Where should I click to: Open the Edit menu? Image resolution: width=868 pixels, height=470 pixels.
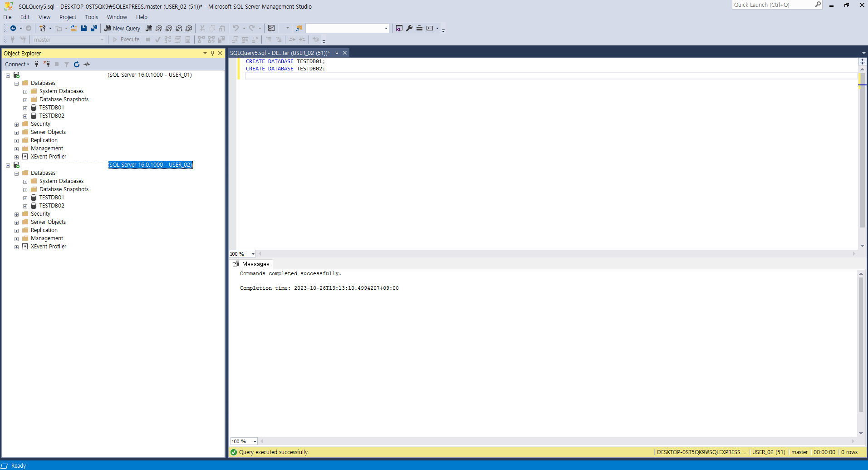point(25,17)
